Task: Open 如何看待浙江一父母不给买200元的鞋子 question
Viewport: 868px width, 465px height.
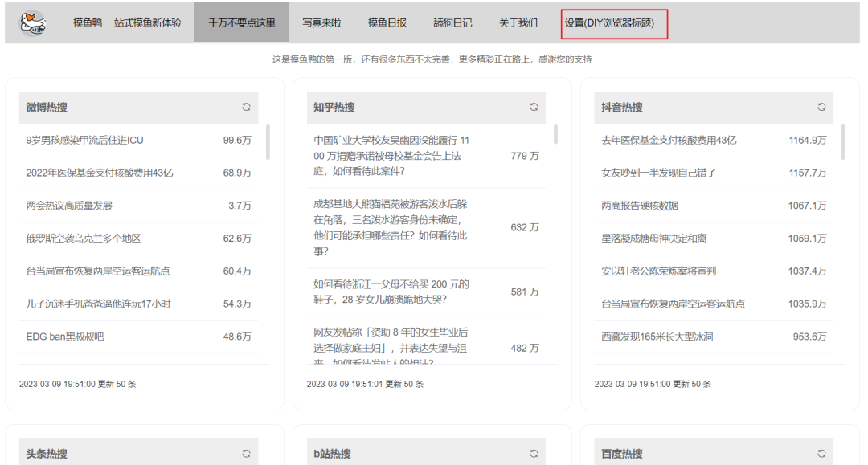Action: point(391,292)
